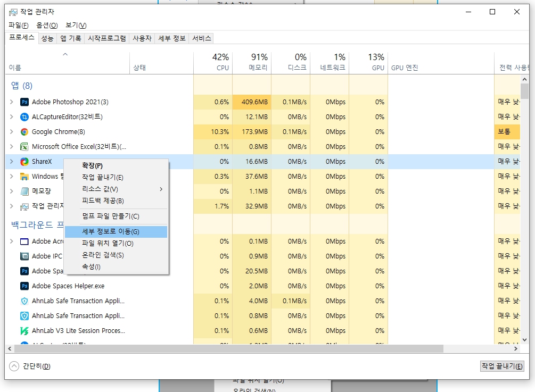This screenshot has height=392, width=535.
Task: Click the 작업 관리자 process row icon
Action: point(24,206)
